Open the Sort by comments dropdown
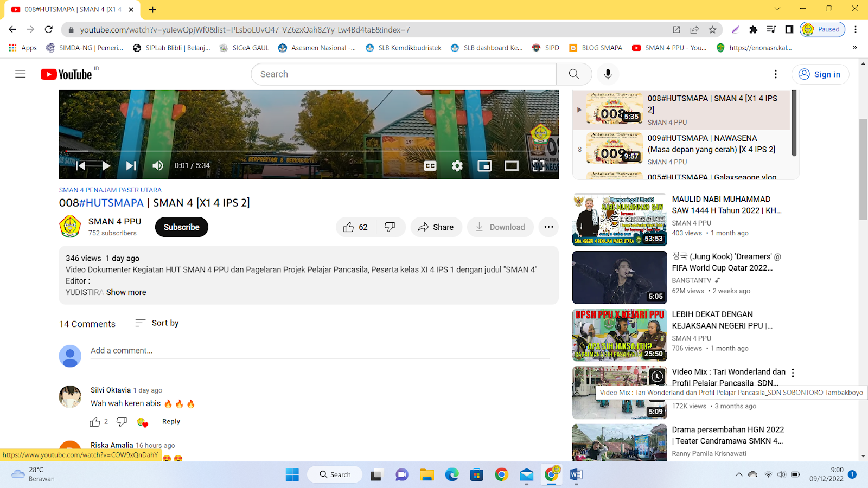This screenshot has height=488, width=868. pyautogui.click(x=157, y=323)
